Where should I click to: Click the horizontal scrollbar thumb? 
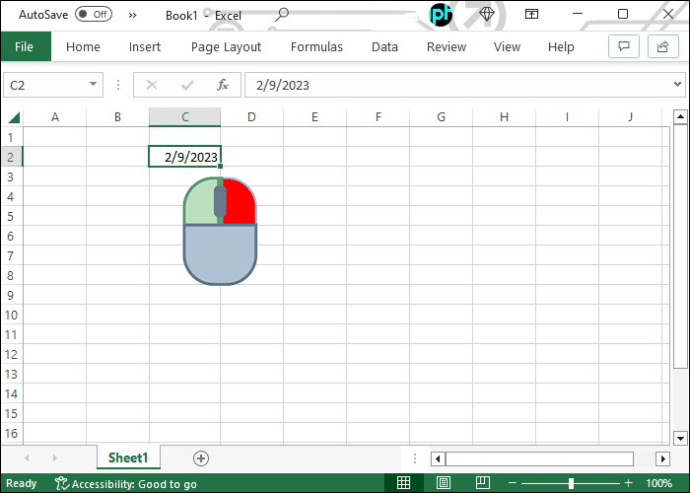(x=540, y=459)
